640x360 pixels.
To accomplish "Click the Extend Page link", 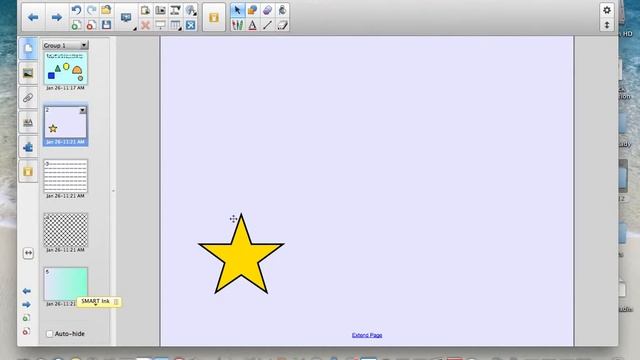I will [367, 335].
